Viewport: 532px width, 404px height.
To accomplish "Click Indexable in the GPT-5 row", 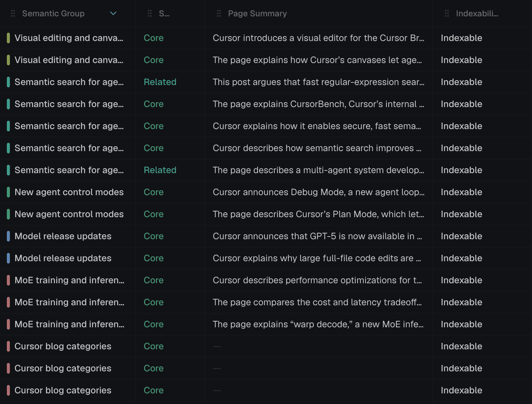I will [461, 236].
